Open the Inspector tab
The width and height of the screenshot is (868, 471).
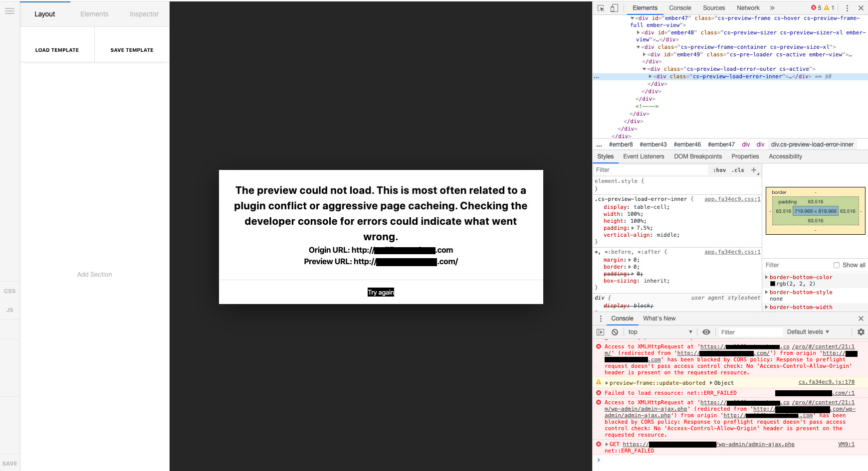click(144, 14)
